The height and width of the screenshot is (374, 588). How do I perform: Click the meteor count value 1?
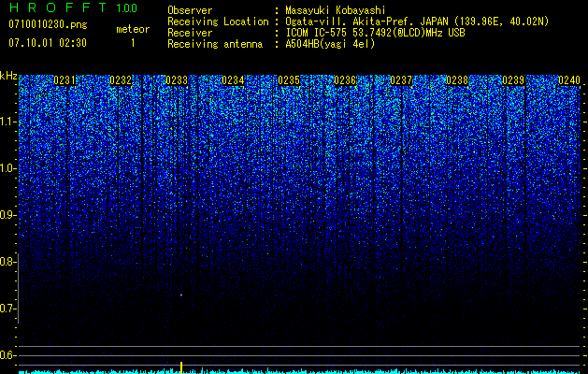133,43
